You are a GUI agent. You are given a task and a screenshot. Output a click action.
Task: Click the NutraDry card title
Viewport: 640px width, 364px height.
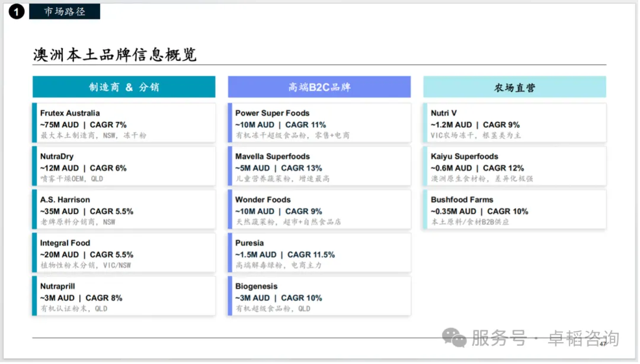[x=57, y=156]
